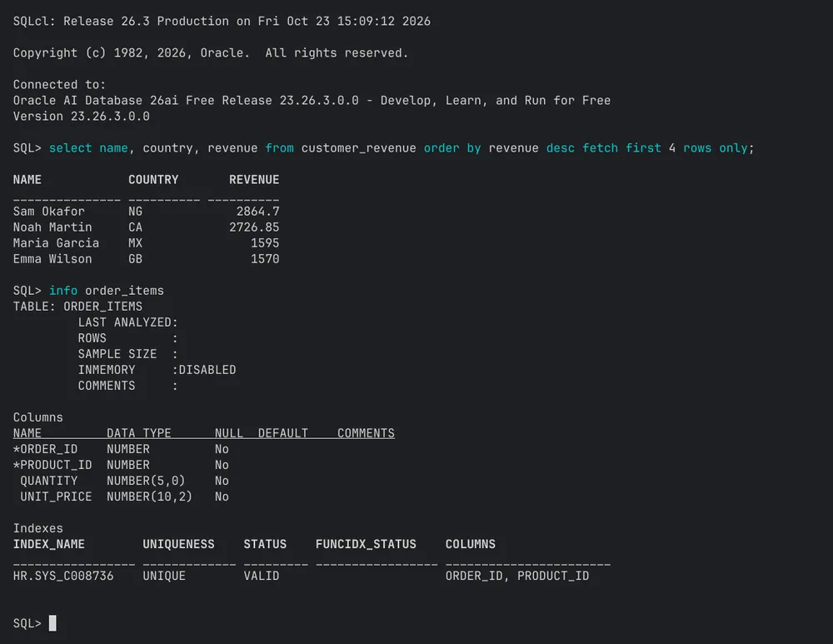Viewport: 833px width, 644px height.
Task: Click the cursor at the final SQL> prompt
Action: [x=52, y=623]
